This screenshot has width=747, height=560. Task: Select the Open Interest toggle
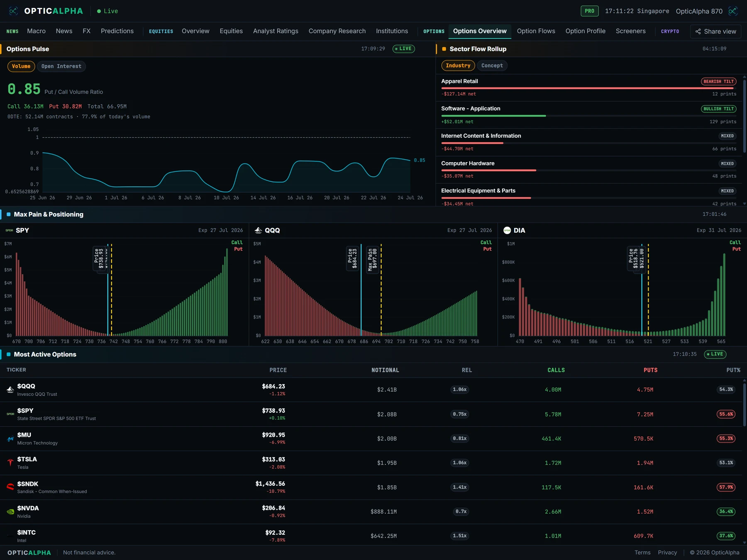(61, 66)
